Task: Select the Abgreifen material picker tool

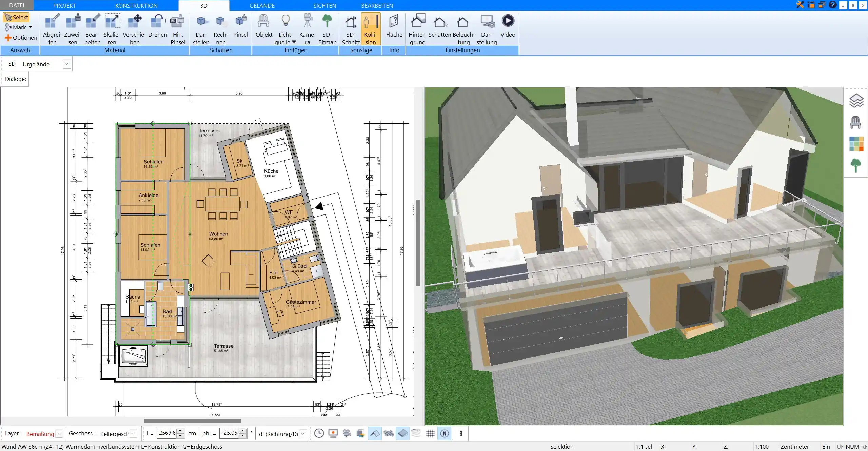Action: (52, 29)
